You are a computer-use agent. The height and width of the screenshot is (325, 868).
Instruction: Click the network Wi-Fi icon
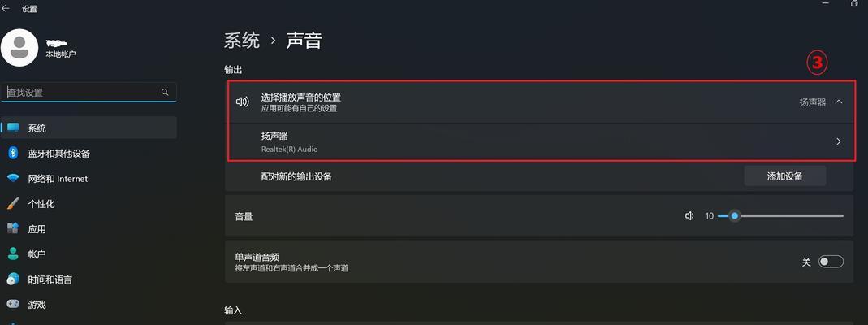tap(13, 178)
